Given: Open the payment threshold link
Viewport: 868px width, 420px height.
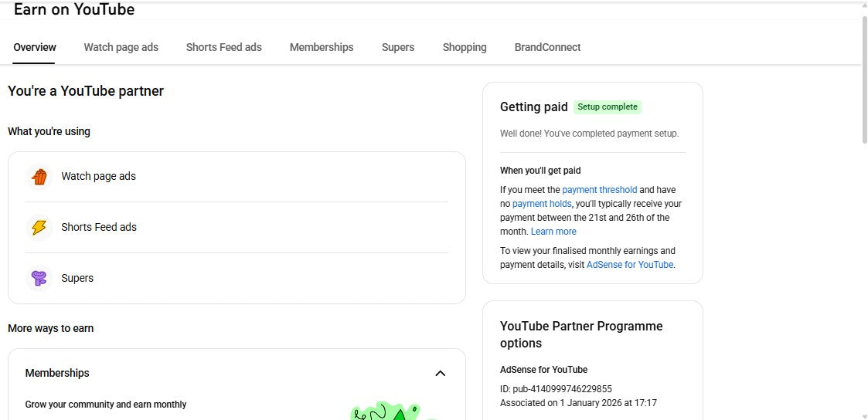Looking at the screenshot, I should (599, 190).
